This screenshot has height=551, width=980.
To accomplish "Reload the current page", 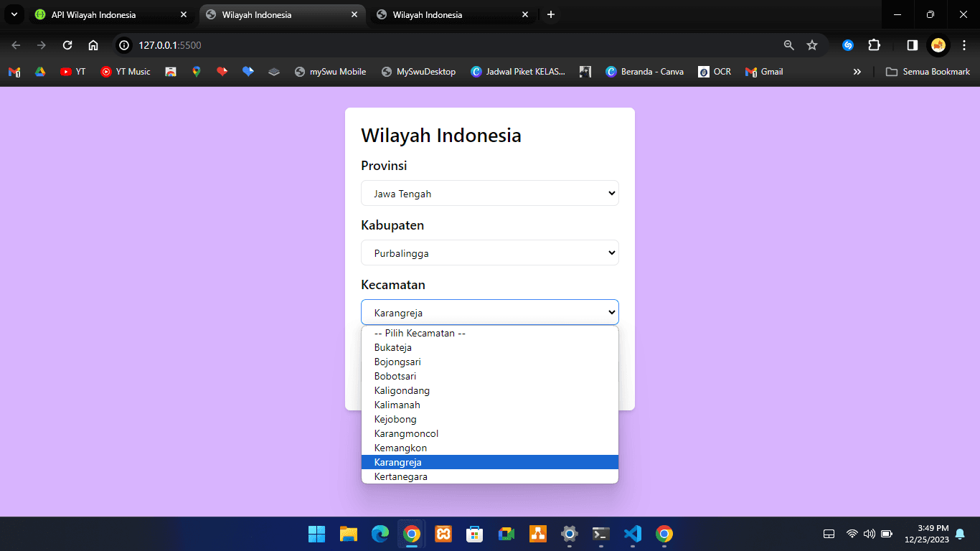I will 67,44.
